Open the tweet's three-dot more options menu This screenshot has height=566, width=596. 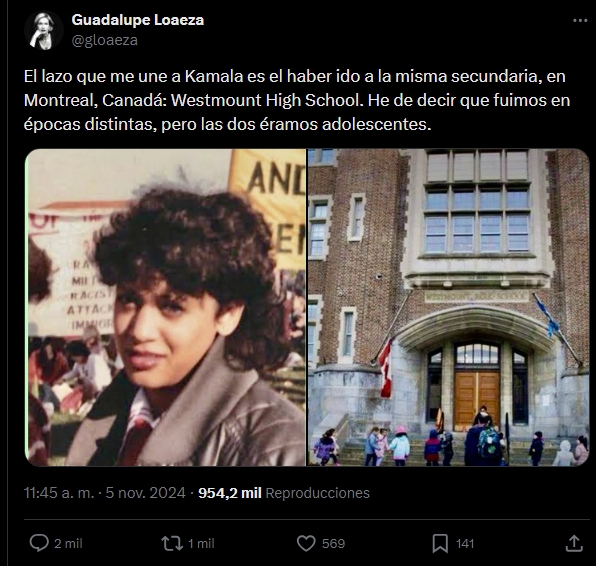pyautogui.click(x=580, y=21)
